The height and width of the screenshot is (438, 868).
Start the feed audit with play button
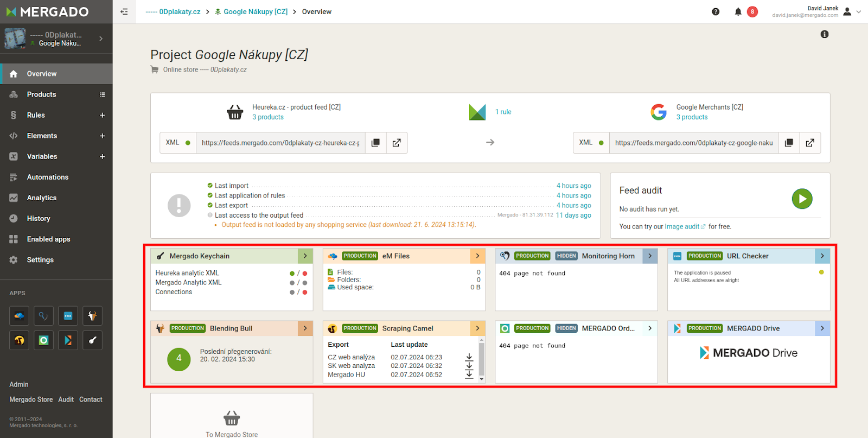pos(802,199)
